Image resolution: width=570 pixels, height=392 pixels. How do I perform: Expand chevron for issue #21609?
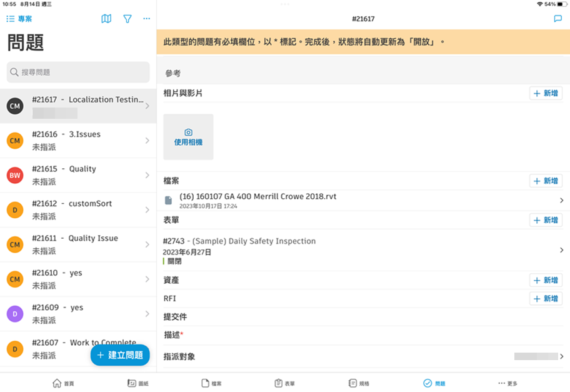[x=147, y=314]
